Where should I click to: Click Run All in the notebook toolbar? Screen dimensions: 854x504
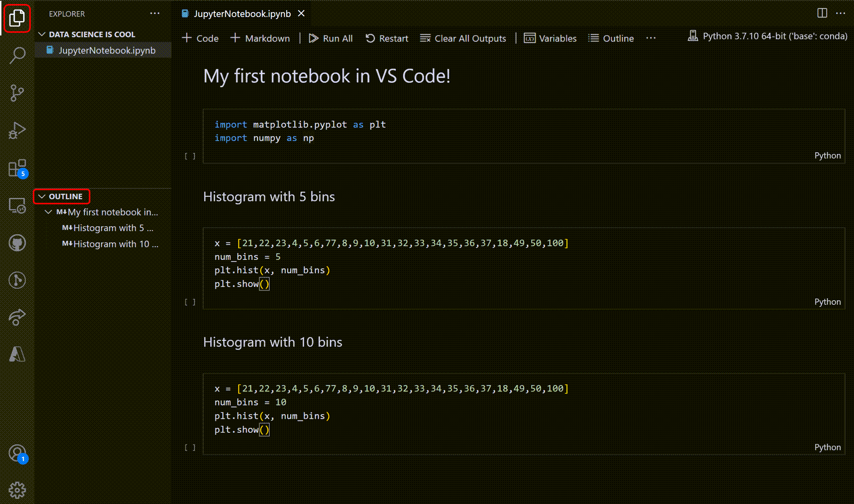[331, 38]
